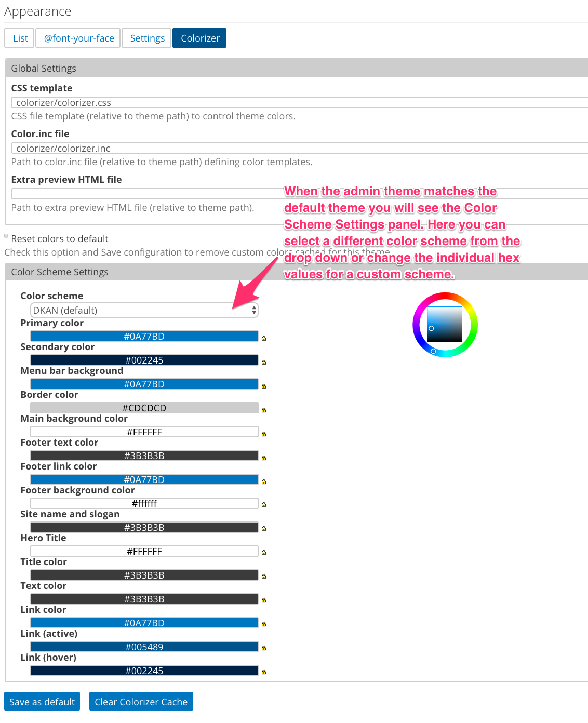Click the Save as default button
The width and height of the screenshot is (588, 723).
[x=42, y=702]
